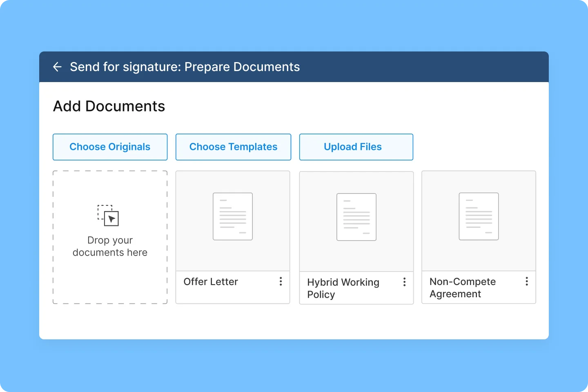Select the Offer Letter document icon
The image size is (588, 392).
coord(232,216)
